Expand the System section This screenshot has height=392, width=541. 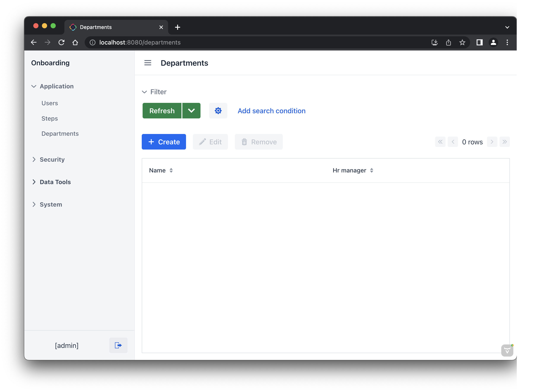(50, 204)
